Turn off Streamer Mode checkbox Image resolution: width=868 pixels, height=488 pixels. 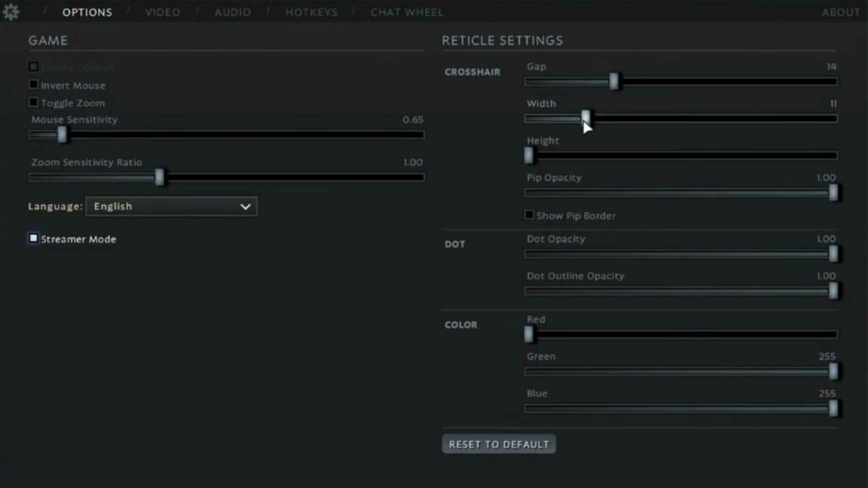tap(34, 239)
